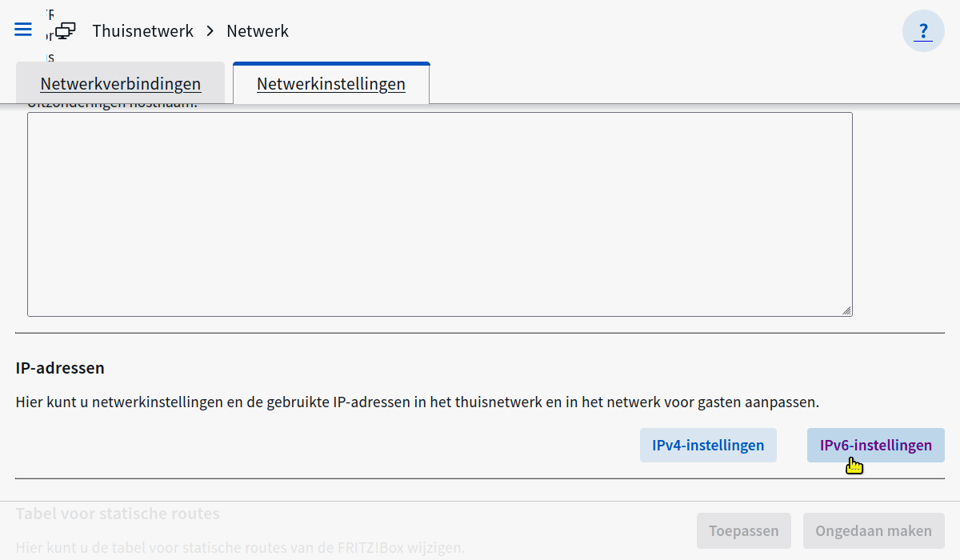This screenshot has height=560, width=960.
Task: Open IPv4-instellingen
Action: [708, 446]
